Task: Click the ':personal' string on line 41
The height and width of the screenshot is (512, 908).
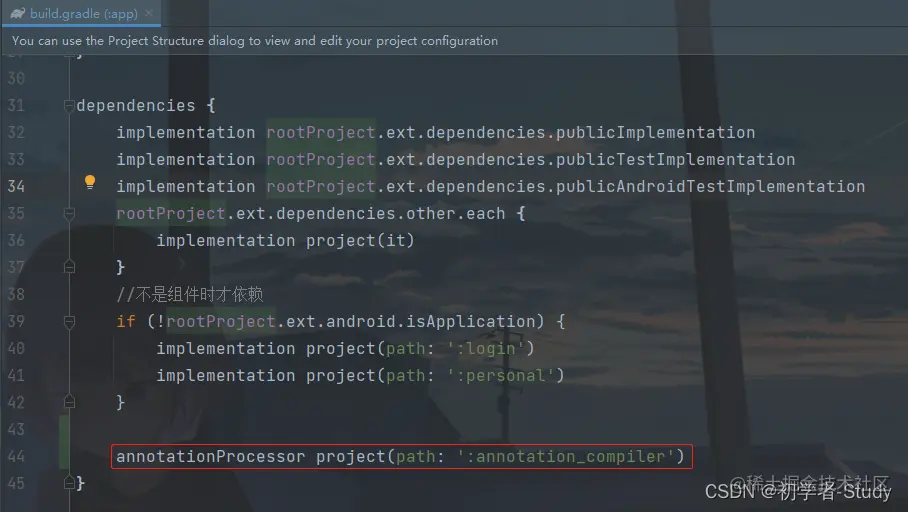Action: [x=500, y=375]
